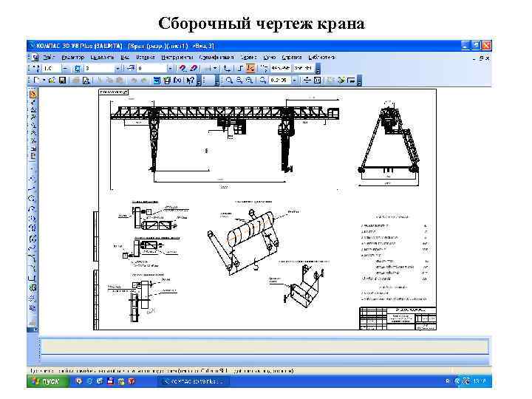Open the Library Manager icon
This screenshot has width=532, height=399.
coord(157,81)
